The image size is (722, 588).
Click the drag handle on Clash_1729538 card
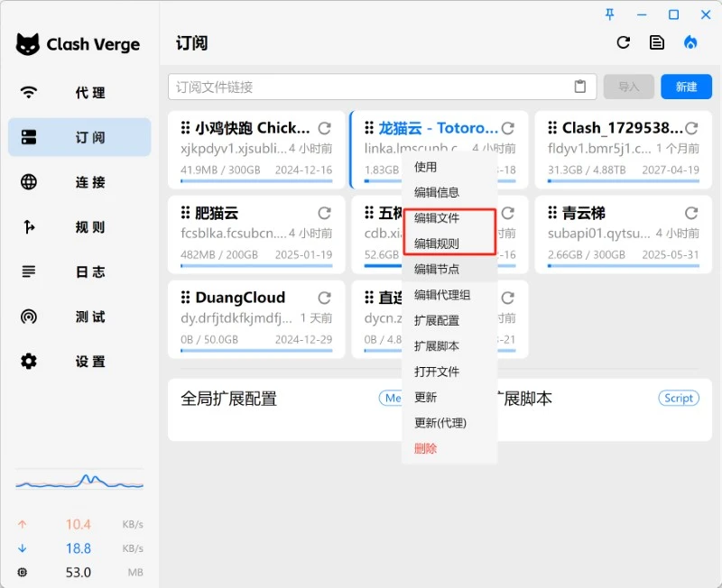click(552, 128)
